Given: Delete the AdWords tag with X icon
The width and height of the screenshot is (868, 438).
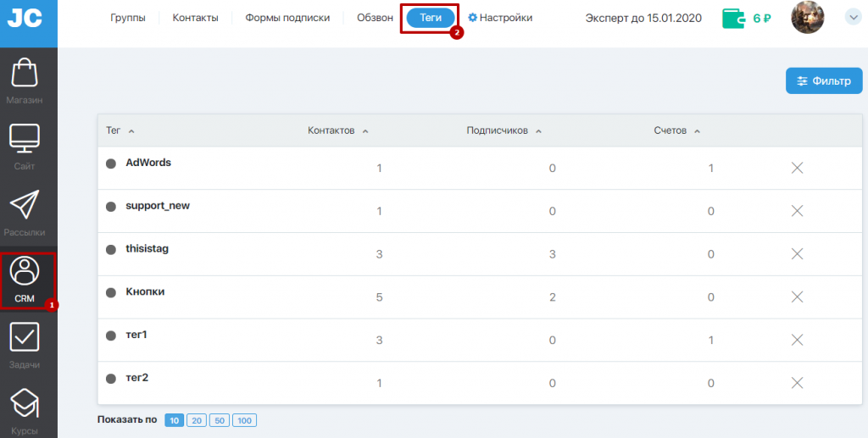Looking at the screenshot, I should 797,168.
